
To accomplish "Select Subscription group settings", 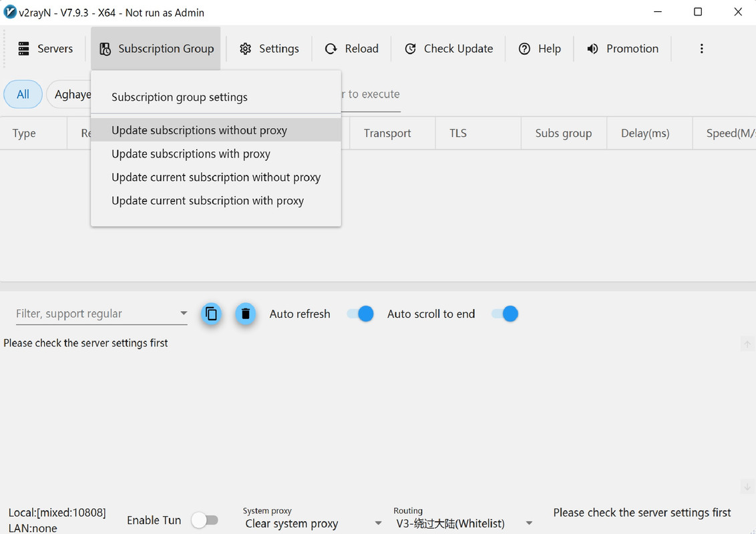I will pyautogui.click(x=216, y=97).
